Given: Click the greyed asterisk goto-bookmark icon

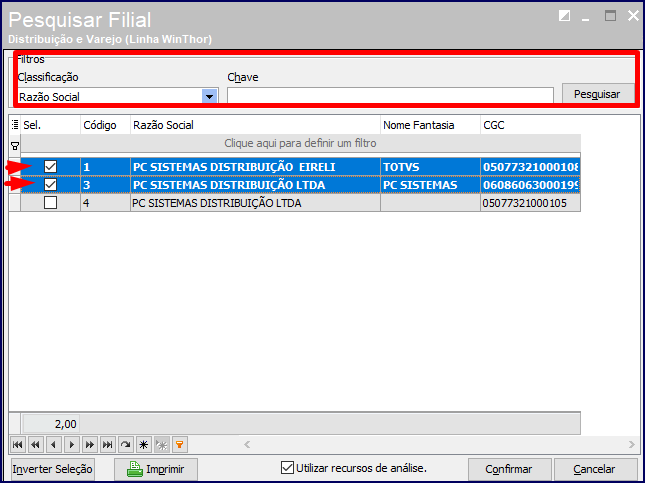Looking at the screenshot, I should (162, 444).
